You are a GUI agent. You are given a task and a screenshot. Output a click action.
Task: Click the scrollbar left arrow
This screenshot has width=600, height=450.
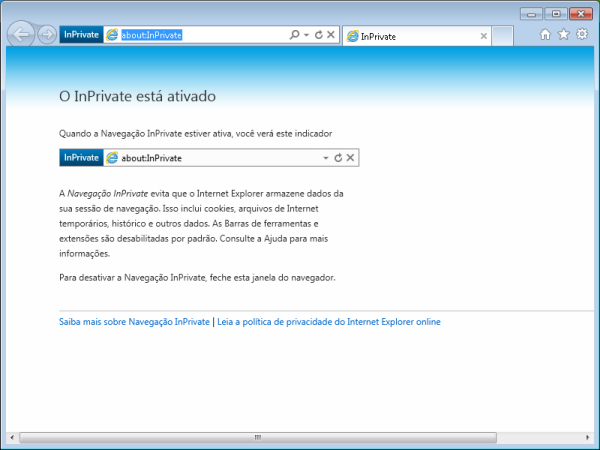pos(12,437)
